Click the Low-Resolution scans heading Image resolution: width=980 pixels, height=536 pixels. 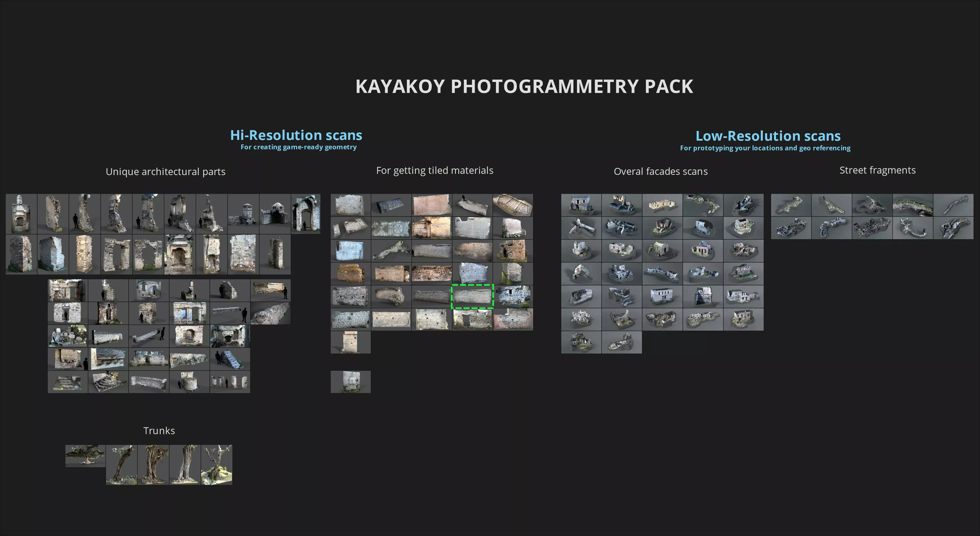[x=768, y=136]
